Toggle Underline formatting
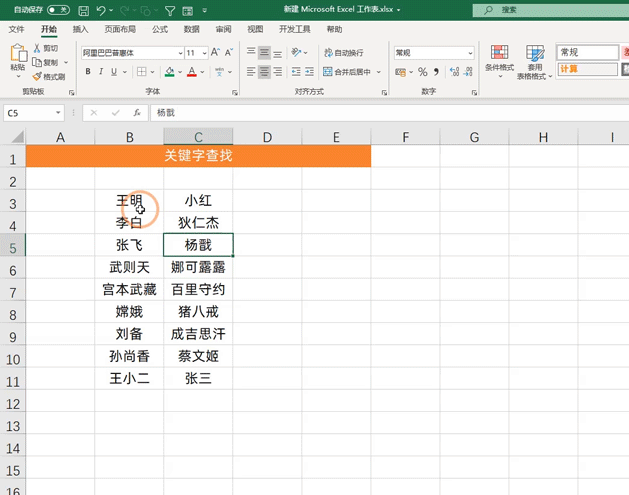 coord(114,72)
